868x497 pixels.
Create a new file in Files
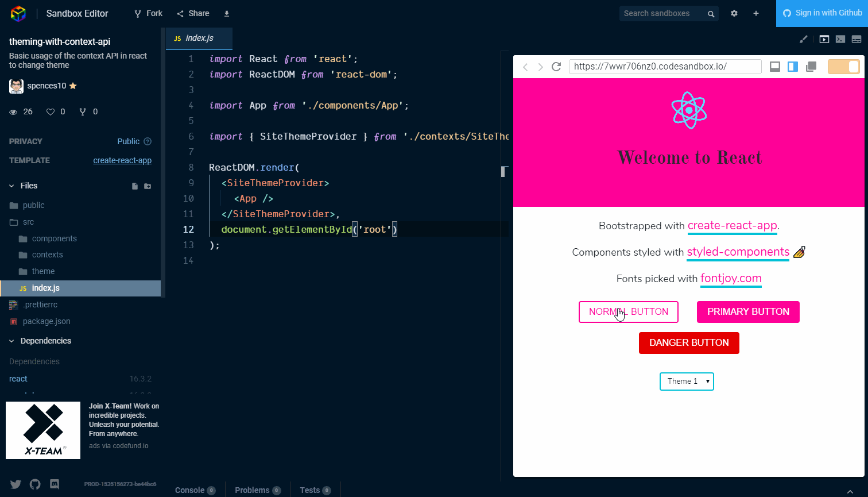(135, 186)
